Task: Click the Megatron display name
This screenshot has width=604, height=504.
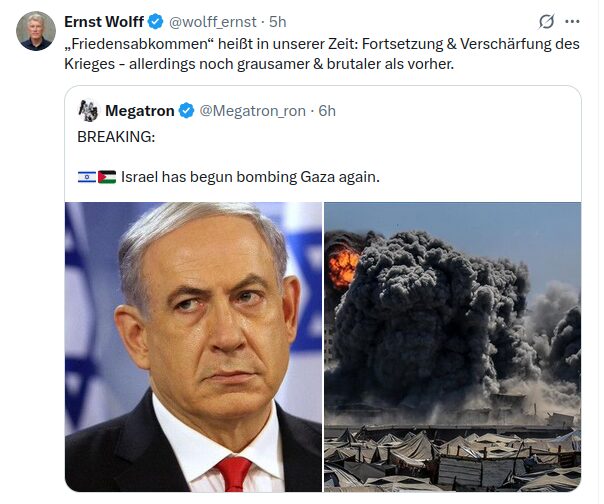Action: click(140, 111)
